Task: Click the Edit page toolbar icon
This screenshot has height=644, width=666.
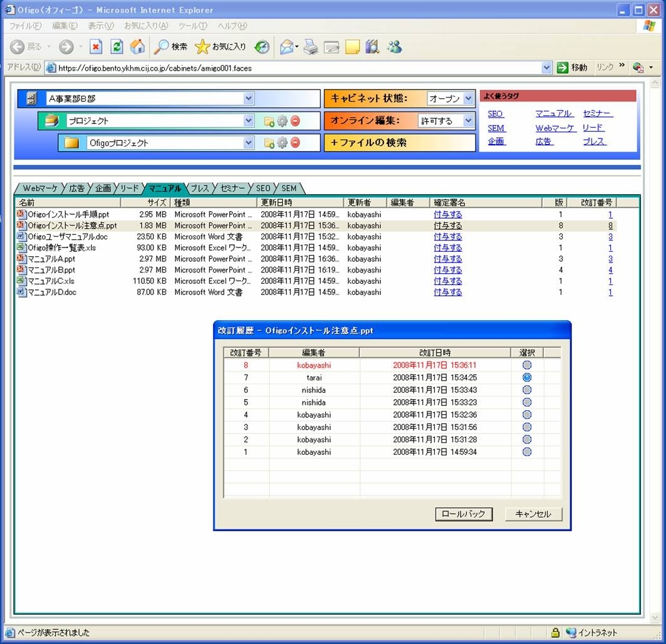Action: tap(331, 47)
